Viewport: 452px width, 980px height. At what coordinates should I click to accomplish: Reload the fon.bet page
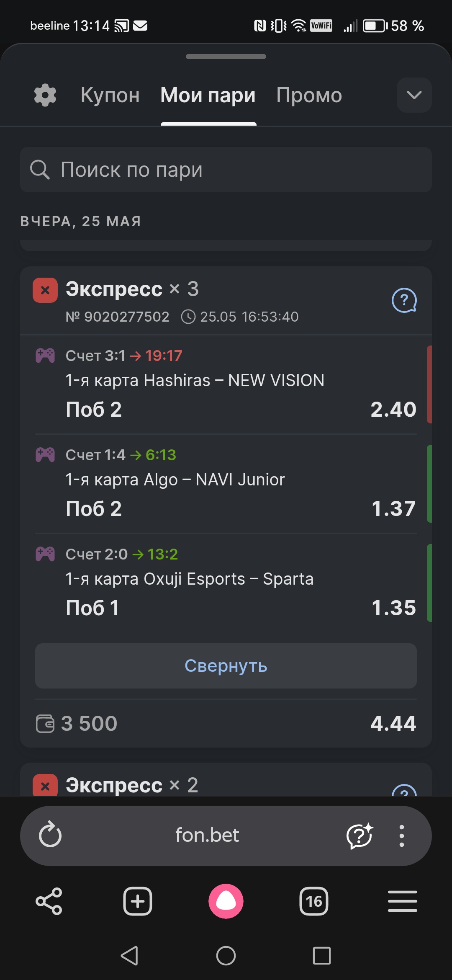50,835
